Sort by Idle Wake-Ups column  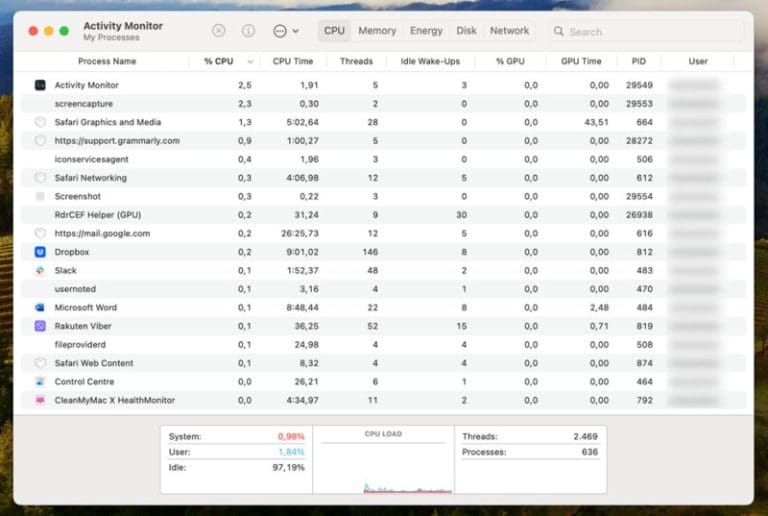430,61
